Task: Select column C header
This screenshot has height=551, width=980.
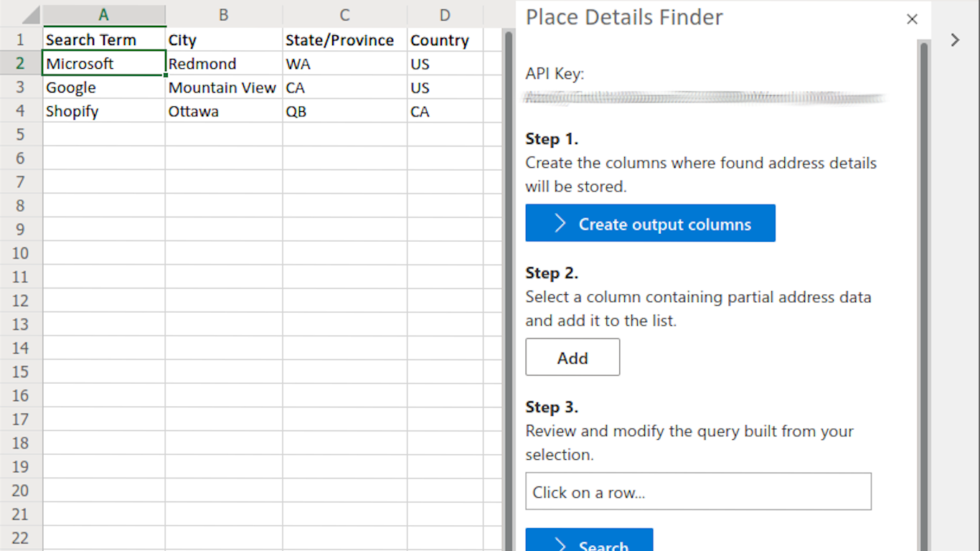Action: tap(344, 15)
